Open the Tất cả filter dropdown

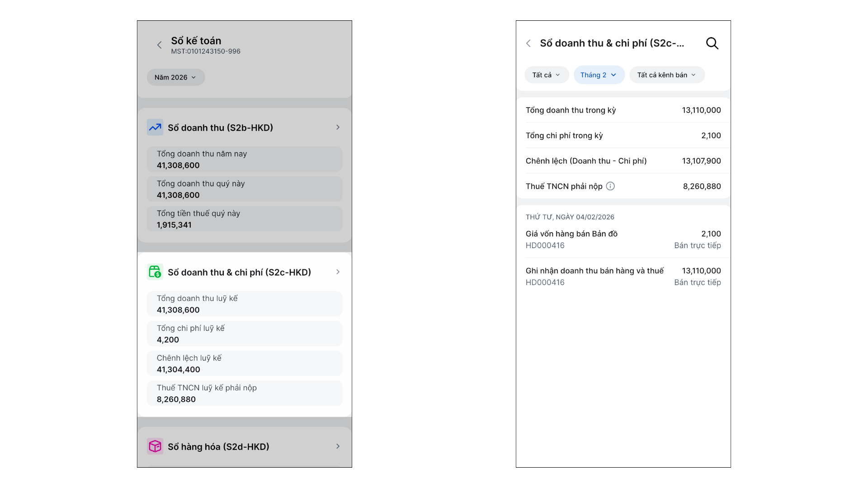[x=546, y=75]
